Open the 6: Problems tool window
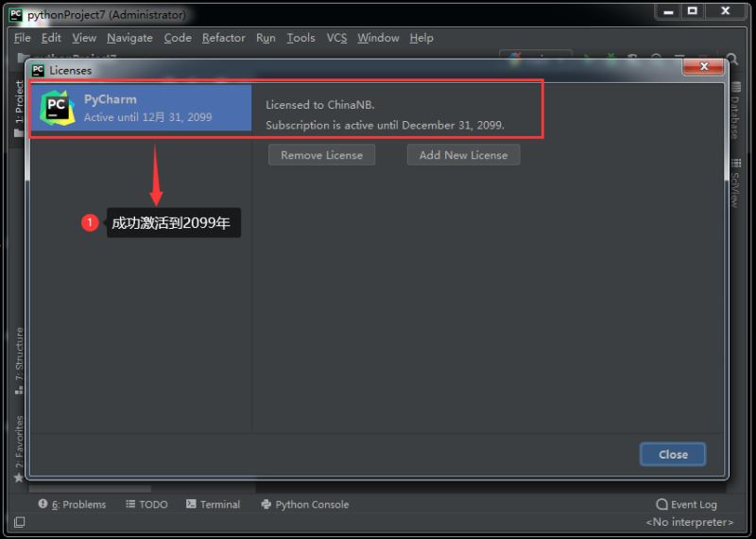This screenshot has width=756, height=539. (x=72, y=504)
